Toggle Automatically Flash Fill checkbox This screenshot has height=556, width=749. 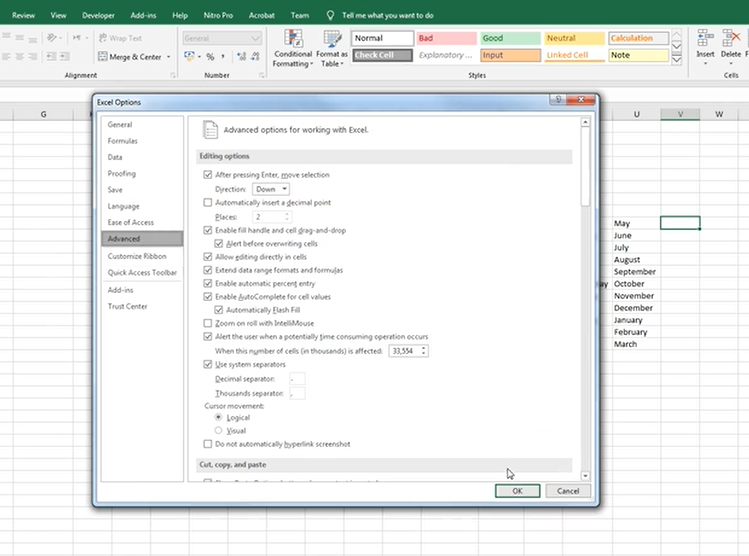pos(219,310)
